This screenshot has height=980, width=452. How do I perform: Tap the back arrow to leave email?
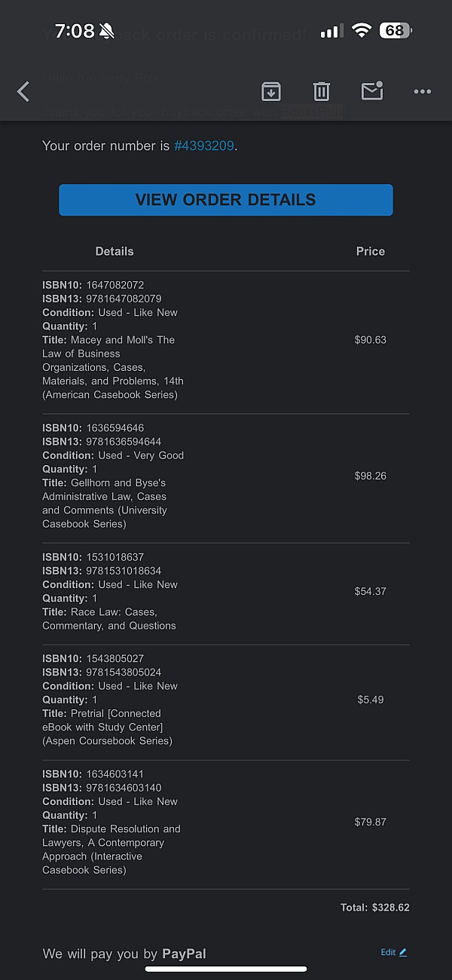coord(23,92)
